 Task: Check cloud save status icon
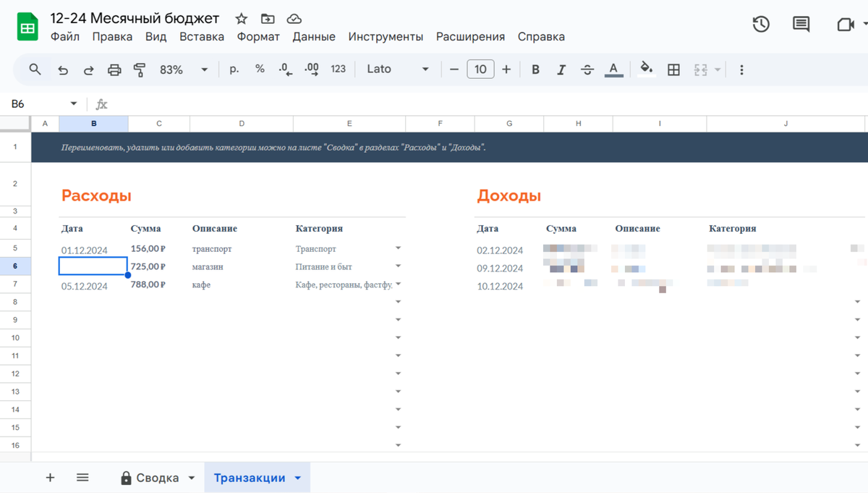tap(294, 19)
